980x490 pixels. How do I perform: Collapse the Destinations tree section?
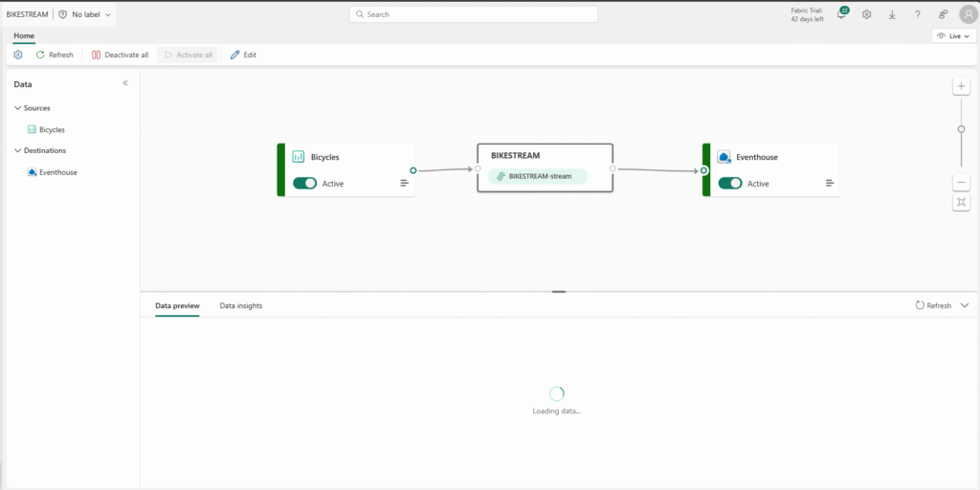(18, 150)
